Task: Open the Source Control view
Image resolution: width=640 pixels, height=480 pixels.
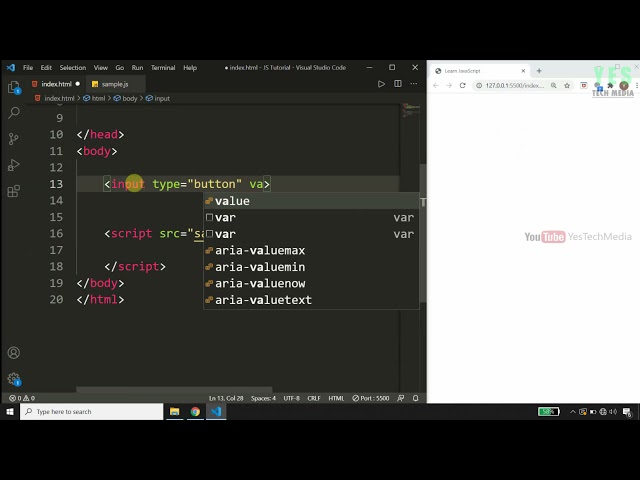Action: click(13, 139)
